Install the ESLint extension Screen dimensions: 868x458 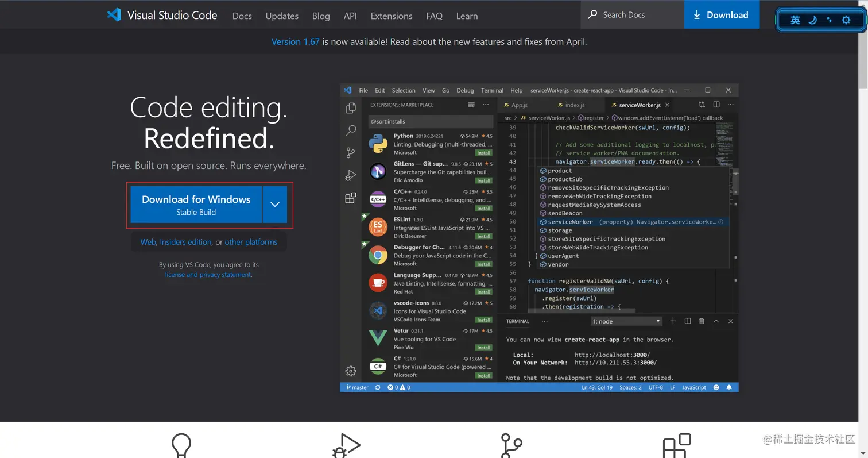pyautogui.click(x=483, y=236)
